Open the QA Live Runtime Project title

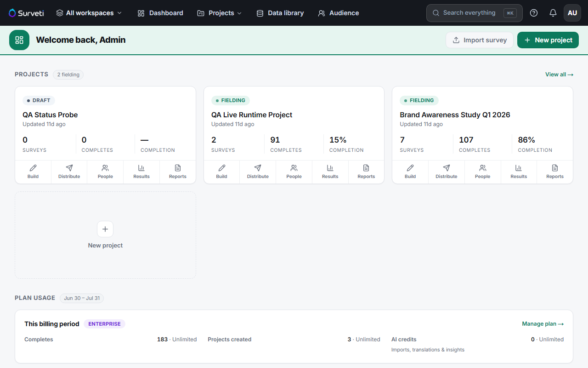tap(252, 115)
